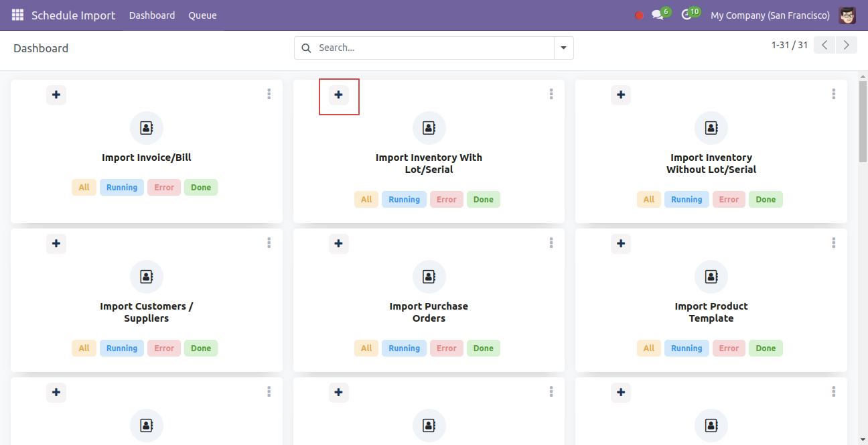Focus the Search input field
This screenshot has width=868, height=445.
point(434,48)
